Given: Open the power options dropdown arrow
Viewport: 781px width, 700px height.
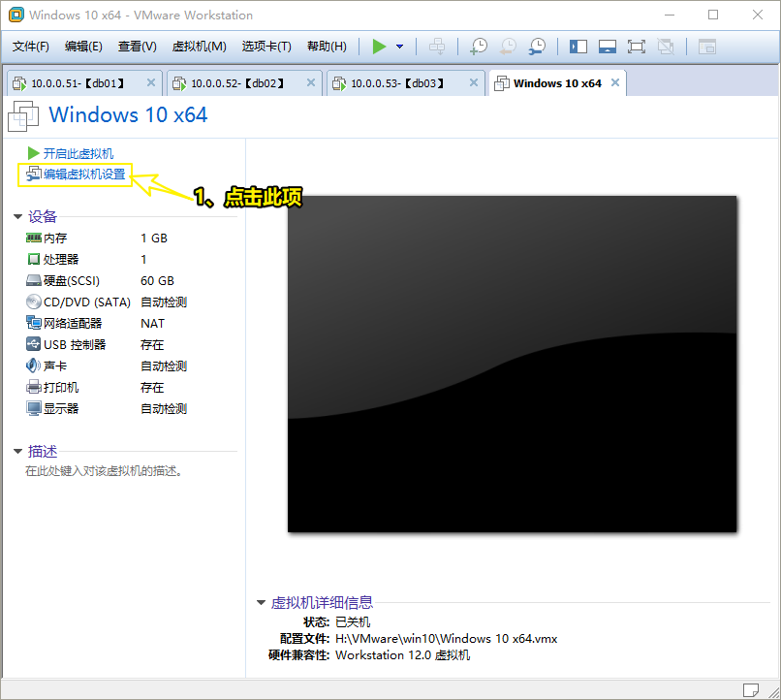Looking at the screenshot, I should tap(399, 47).
